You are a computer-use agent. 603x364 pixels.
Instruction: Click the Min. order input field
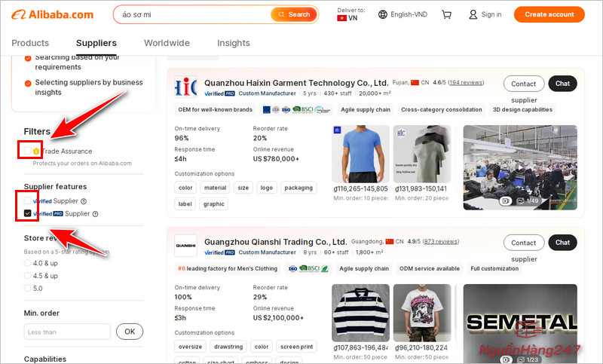coord(67,332)
